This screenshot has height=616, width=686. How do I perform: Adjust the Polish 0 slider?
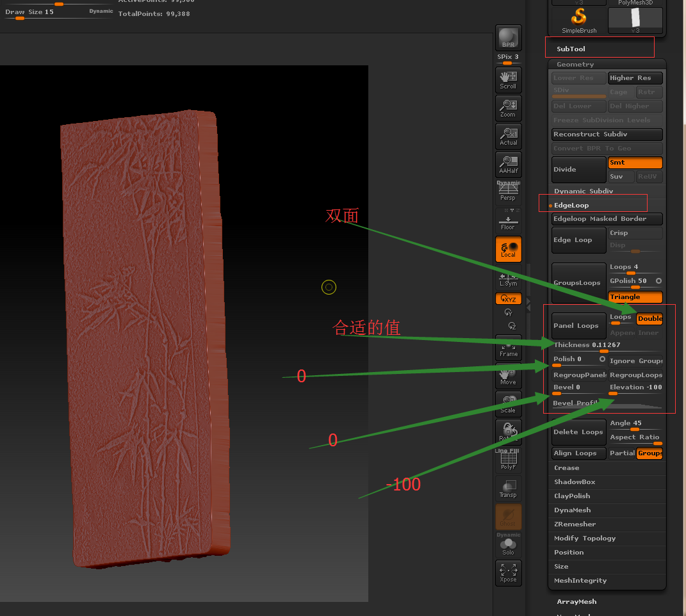click(575, 361)
